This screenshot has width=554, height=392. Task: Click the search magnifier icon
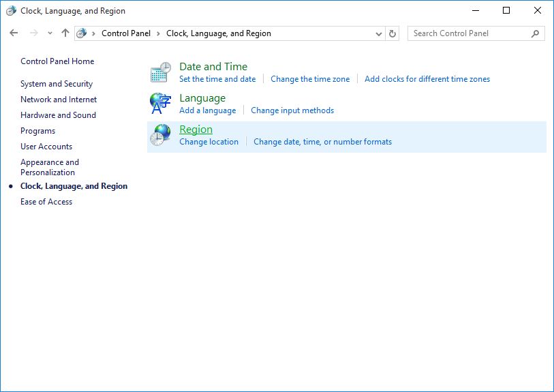(536, 33)
